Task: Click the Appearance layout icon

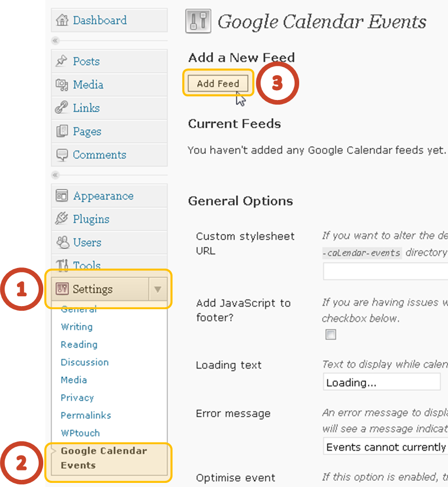Action: (x=62, y=195)
